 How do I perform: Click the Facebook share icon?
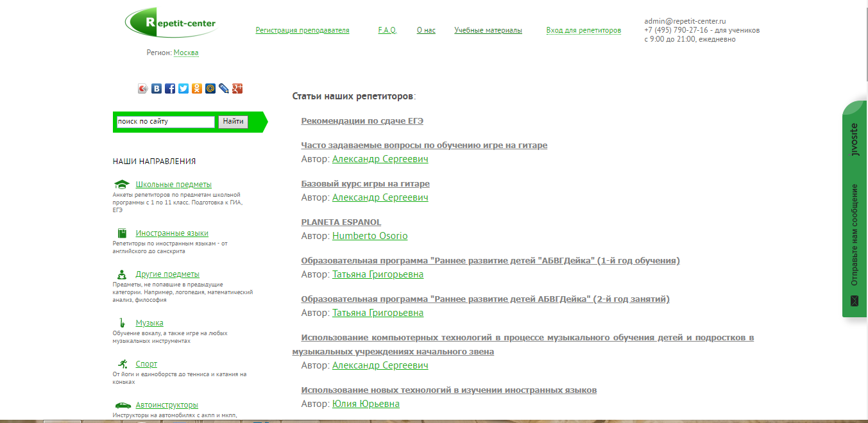pos(169,88)
